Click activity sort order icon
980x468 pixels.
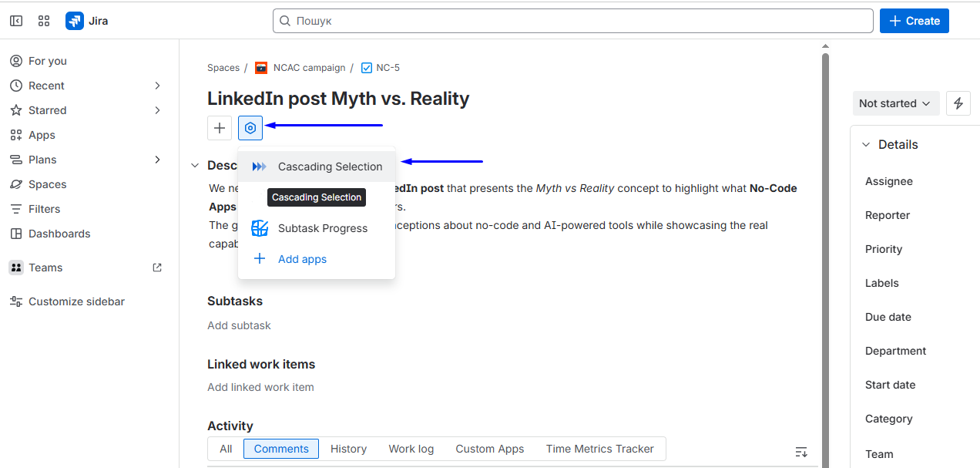[x=801, y=452]
